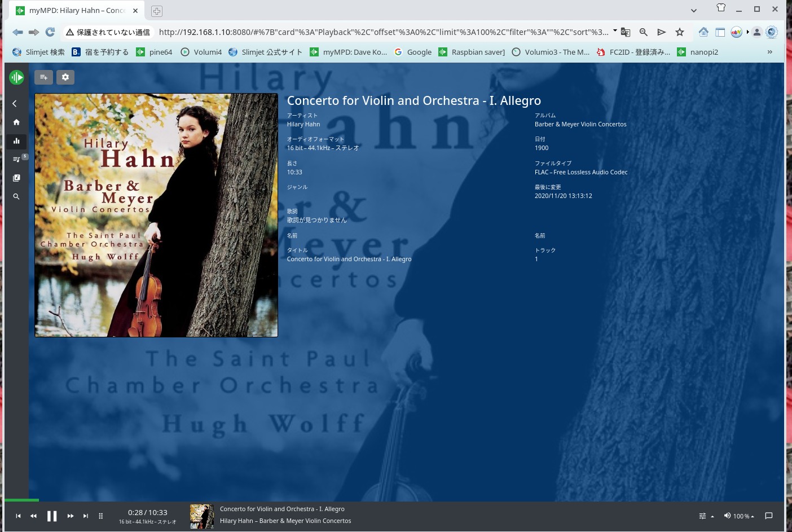This screenshot has width=792, height=532.
Task: Open the Search view in sidebar
Action: point(16,197)
